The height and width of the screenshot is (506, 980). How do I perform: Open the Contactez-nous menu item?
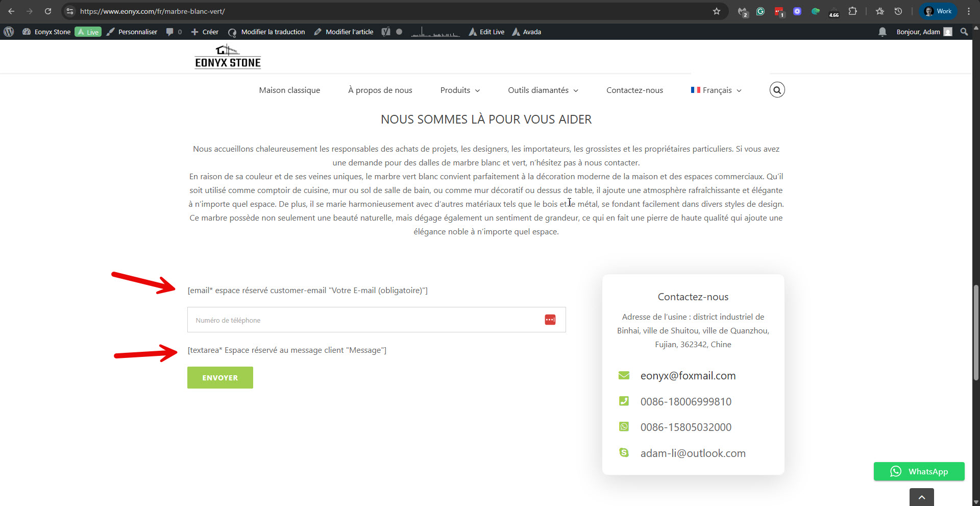(x=634, y=90)
